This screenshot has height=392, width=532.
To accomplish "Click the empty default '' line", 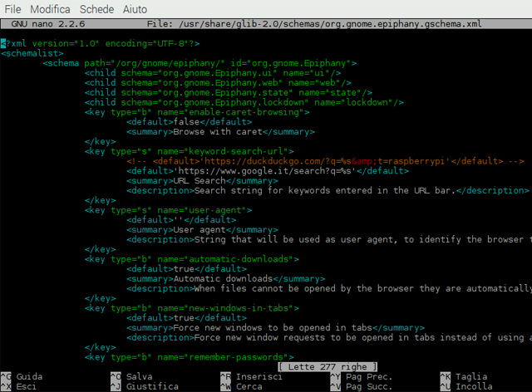I will pos(181,220).
